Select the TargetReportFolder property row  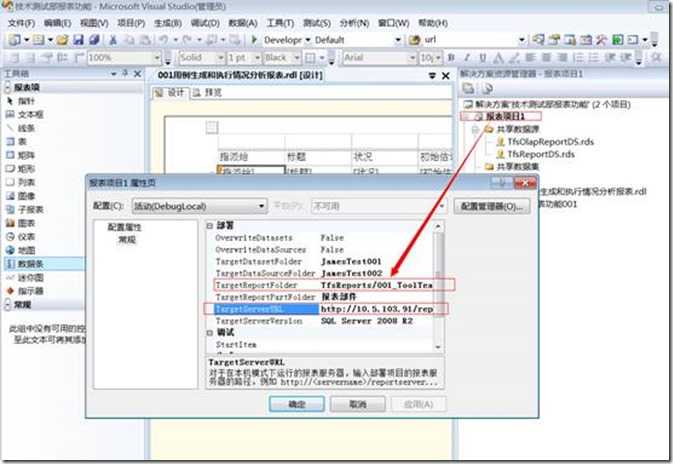click(x=324, y=285)
